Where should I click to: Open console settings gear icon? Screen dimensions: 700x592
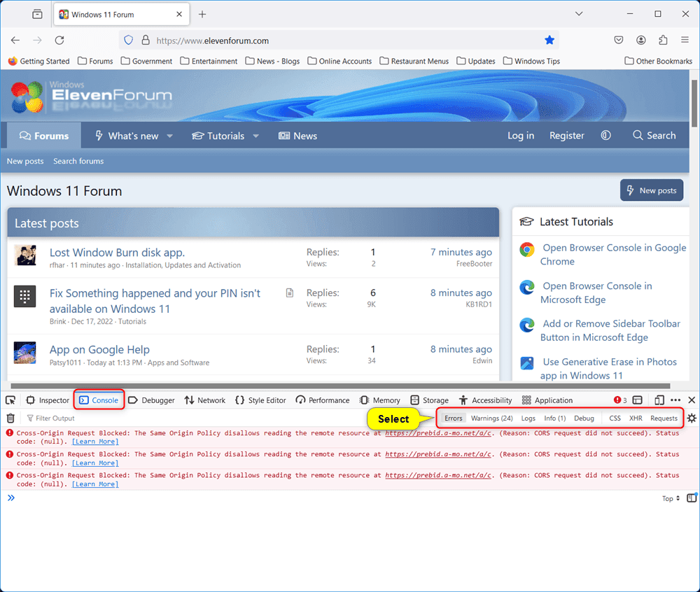692,418
